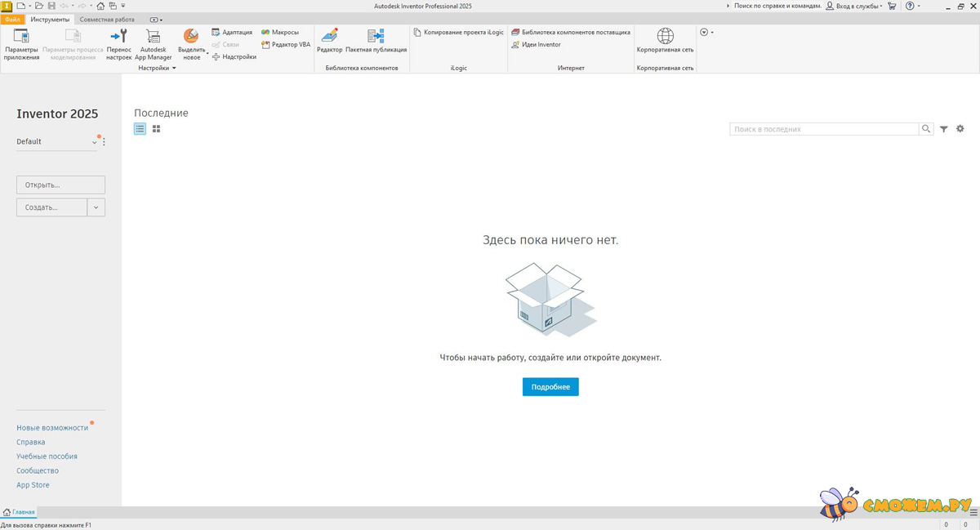980x530 pixels.
Task: Customize the quick access toolbar dropdown
Action: click(123, 6)
